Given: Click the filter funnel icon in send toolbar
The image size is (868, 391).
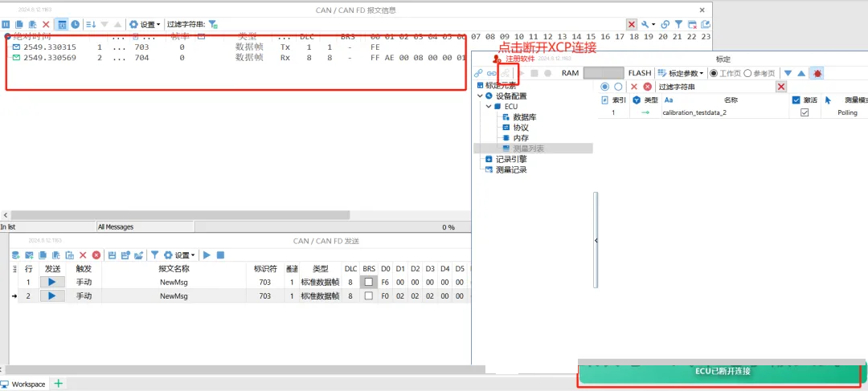Looking at the screenshot, I should (x=155, y=255).
